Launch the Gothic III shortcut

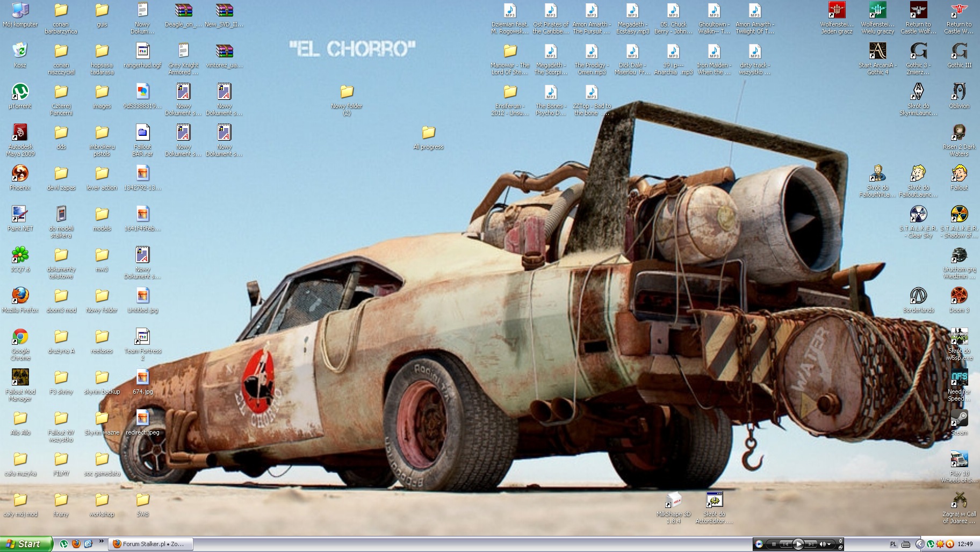point(959,55)
